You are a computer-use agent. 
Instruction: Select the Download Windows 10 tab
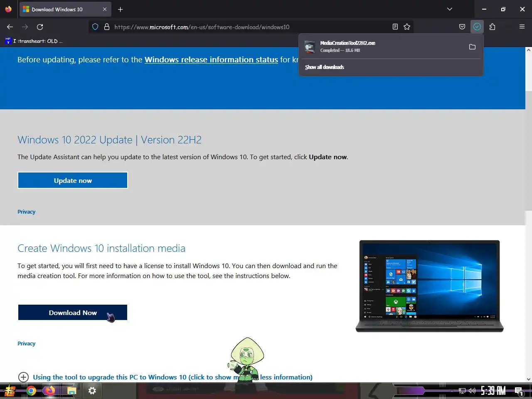tap(65, 9)
